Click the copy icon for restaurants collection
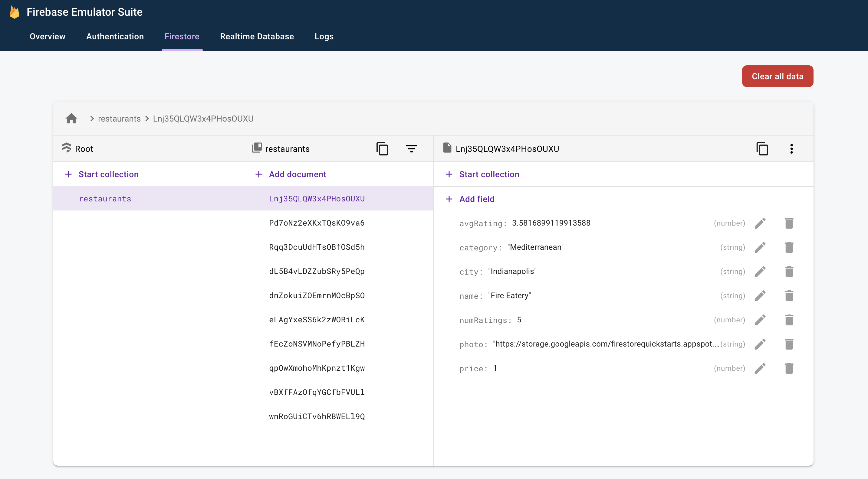This screenshot has width=868, height=479. [x=382, y=148]
